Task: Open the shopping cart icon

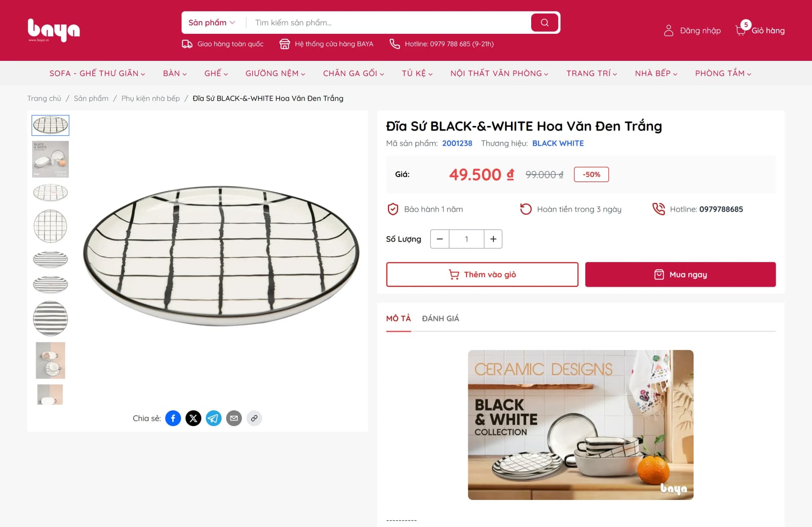Action: click(741, 30)
